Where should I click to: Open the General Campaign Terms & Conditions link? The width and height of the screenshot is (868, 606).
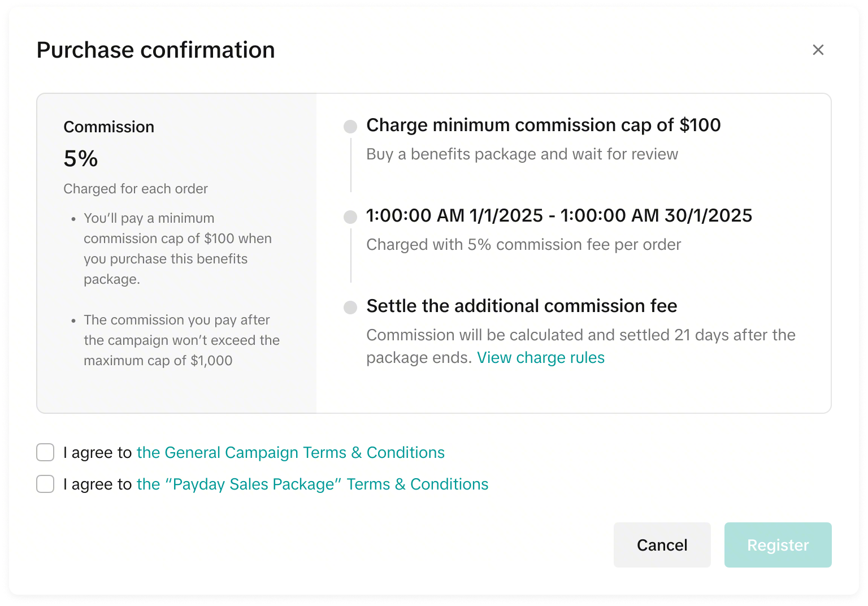[290, 452]
